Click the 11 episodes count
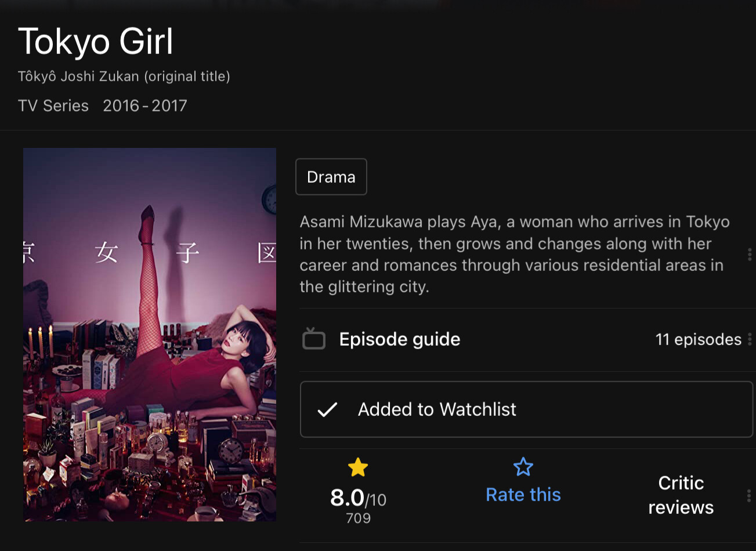This screenshot has height=551, width=756. [698, 339]
